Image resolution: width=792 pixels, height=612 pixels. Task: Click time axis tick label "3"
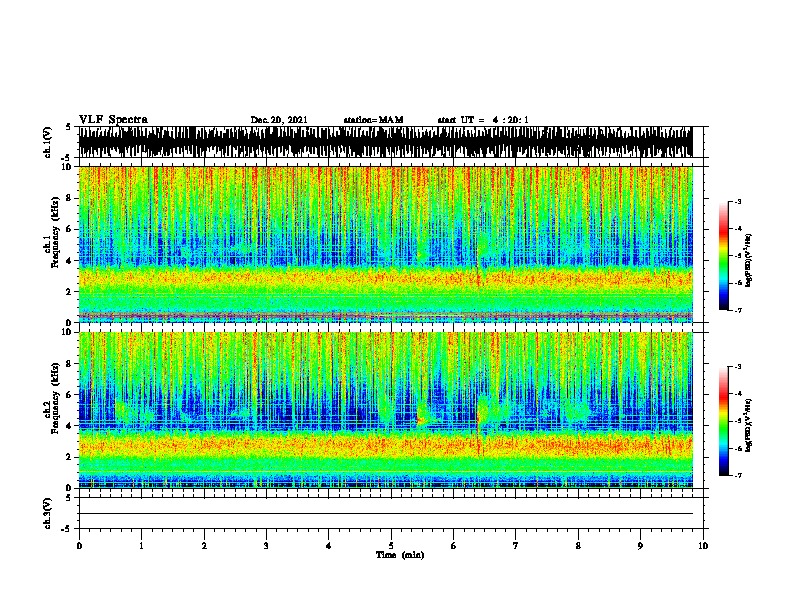[x=266, y=546]
